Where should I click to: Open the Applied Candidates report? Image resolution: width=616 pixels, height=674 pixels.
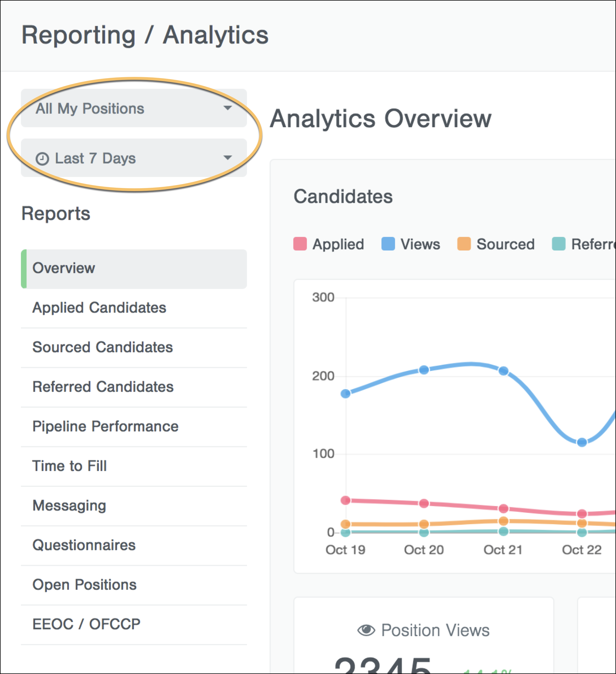[x=99, y=308]
